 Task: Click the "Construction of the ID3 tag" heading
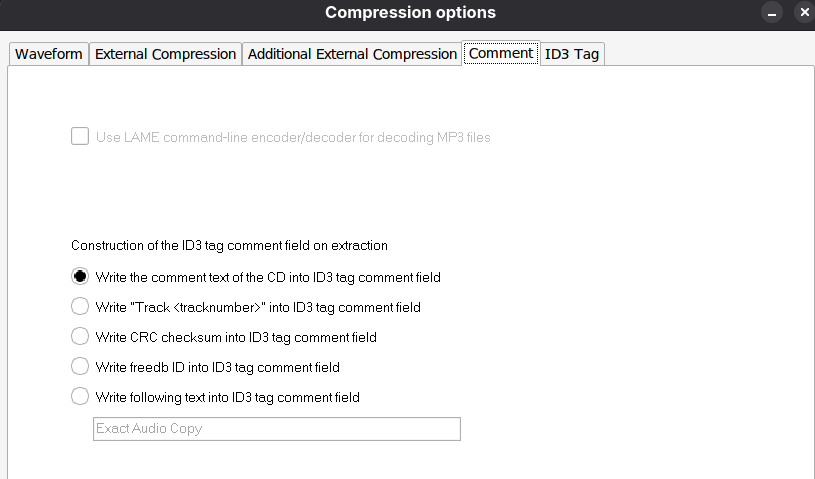point(229,245)
